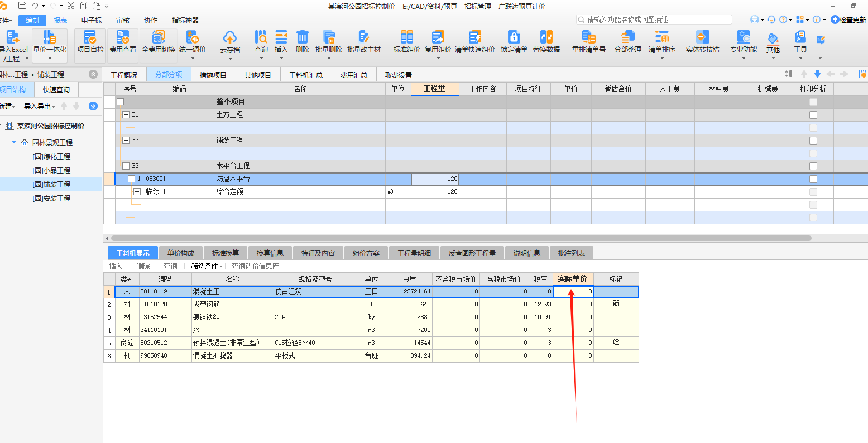Viewport: 868px width, 443px height.
Task: Collapse the left sidebar panel chevron
Action: click(x=93, y=74)
